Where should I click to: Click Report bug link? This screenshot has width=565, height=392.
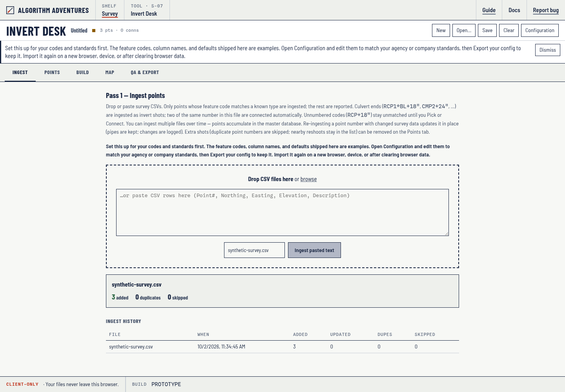pos(546,10)
